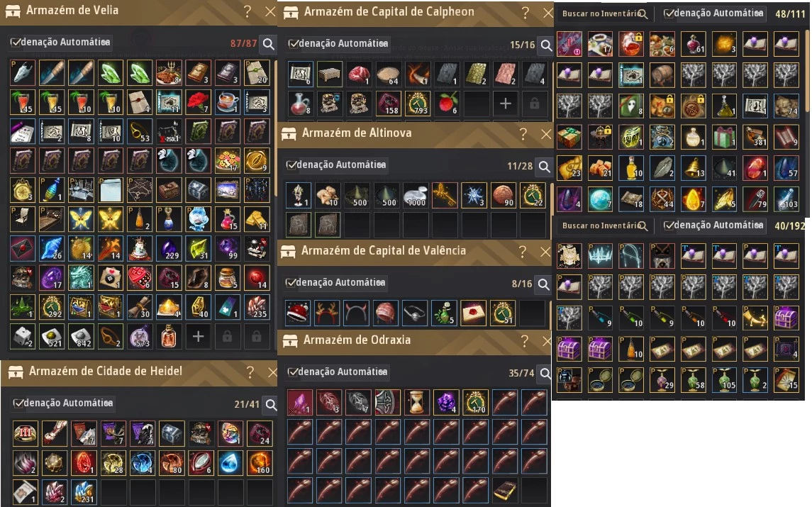
Task: Toggle automatic arrangement checkbox in Velia storage
Action: point(16,43)
